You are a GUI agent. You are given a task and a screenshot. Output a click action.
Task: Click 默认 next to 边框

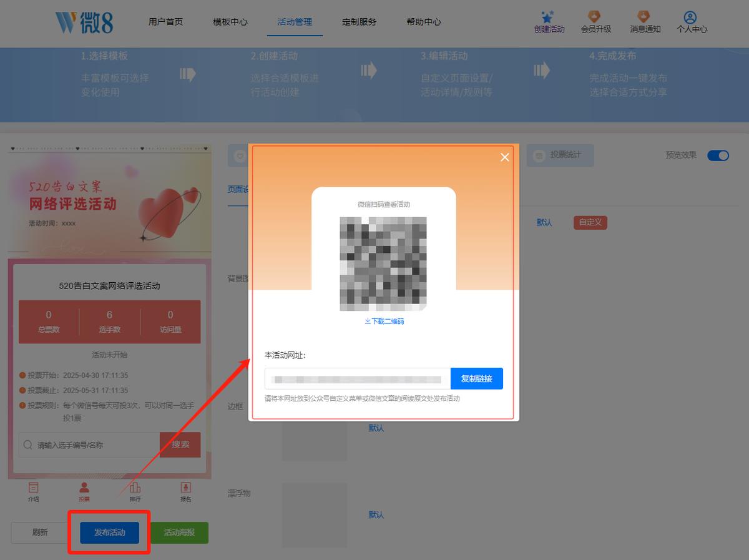[x=376, y=428]
